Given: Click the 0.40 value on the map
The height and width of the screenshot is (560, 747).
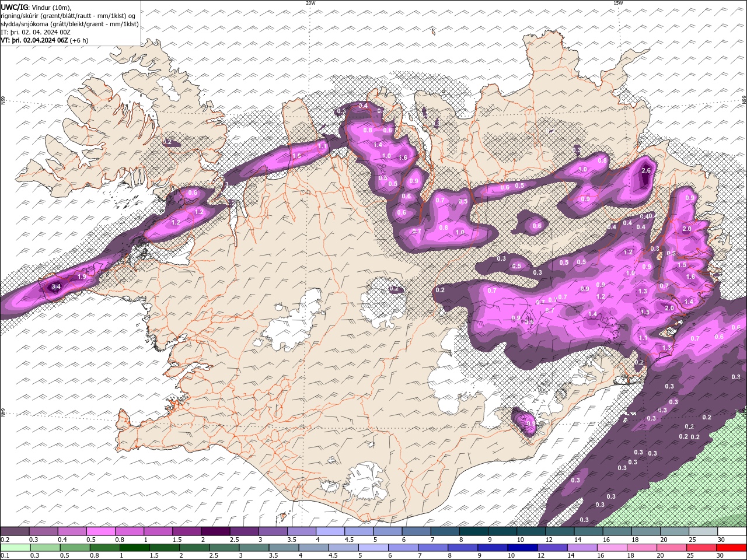Looking at the screenshot, I should coord(646,216).
